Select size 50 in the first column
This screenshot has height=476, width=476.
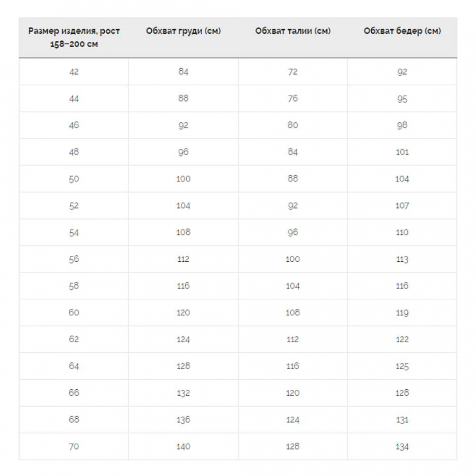74,179
